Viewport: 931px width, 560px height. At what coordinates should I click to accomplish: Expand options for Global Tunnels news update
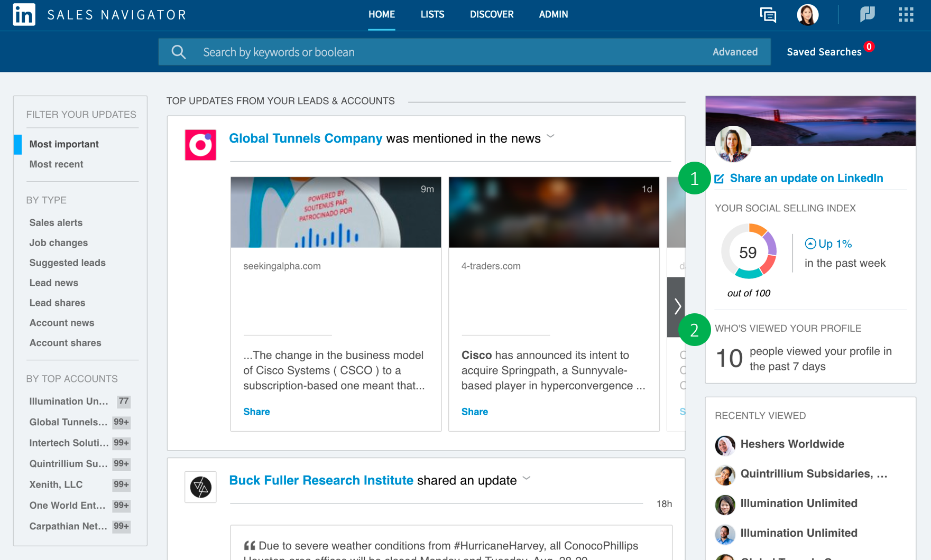(550, 136)
